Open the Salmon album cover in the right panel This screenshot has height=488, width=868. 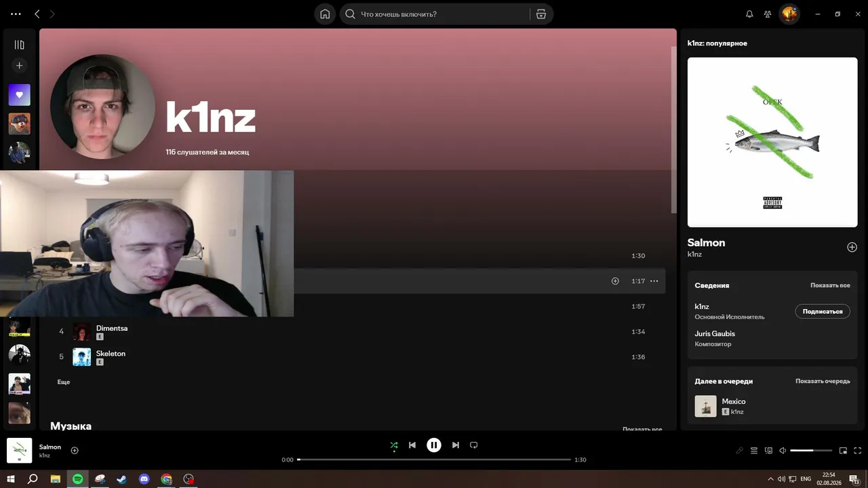pos(772,142)
